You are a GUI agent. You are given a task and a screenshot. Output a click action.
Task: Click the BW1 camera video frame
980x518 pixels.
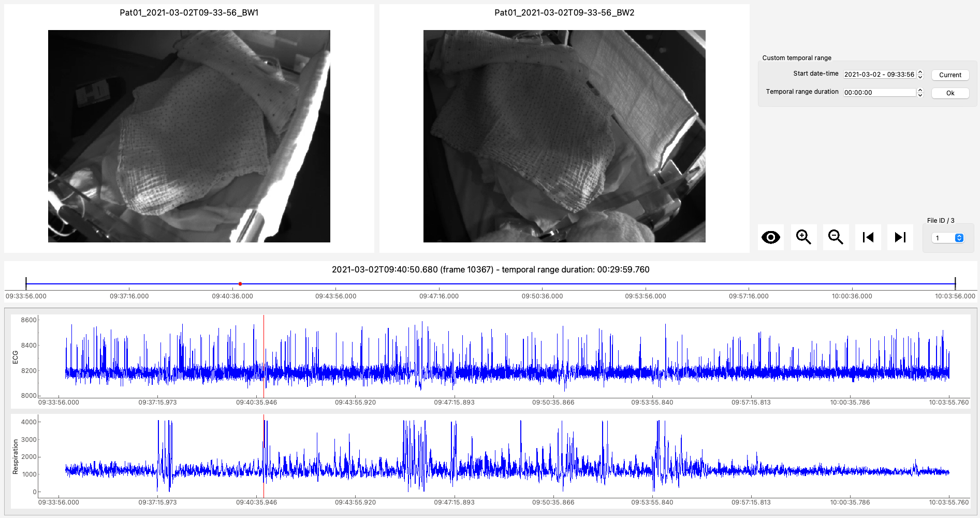coord(189,136)
